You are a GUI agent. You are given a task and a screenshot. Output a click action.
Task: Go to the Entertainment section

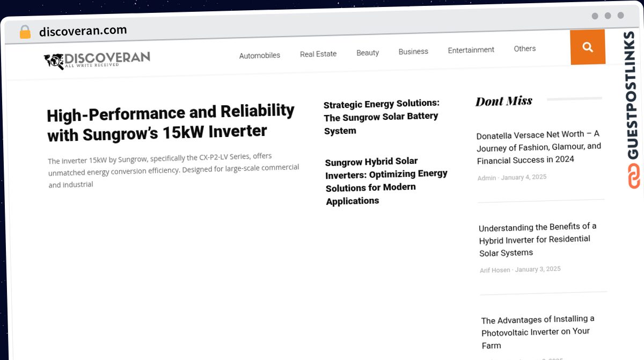(471, 50)
